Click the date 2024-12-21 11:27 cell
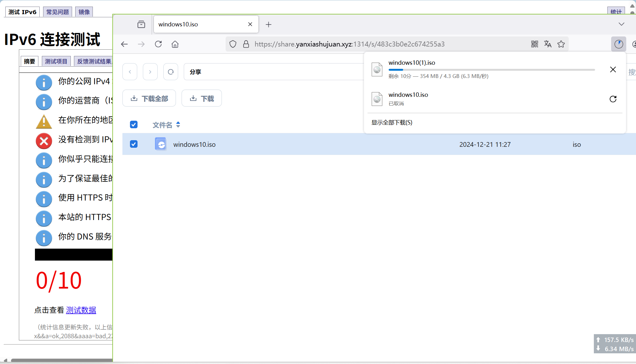Viewport: 636px width, 364px height. tap(485, 145)
